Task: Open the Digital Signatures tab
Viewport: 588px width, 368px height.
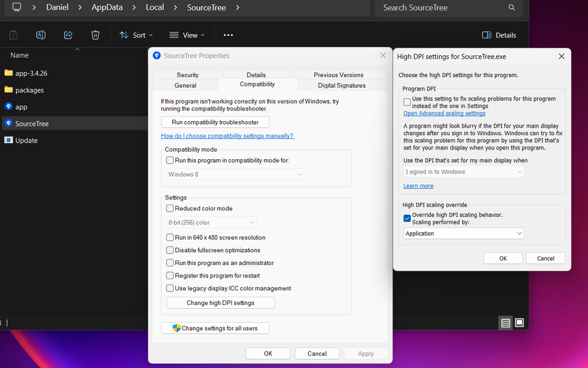Action: coord(341,85)
